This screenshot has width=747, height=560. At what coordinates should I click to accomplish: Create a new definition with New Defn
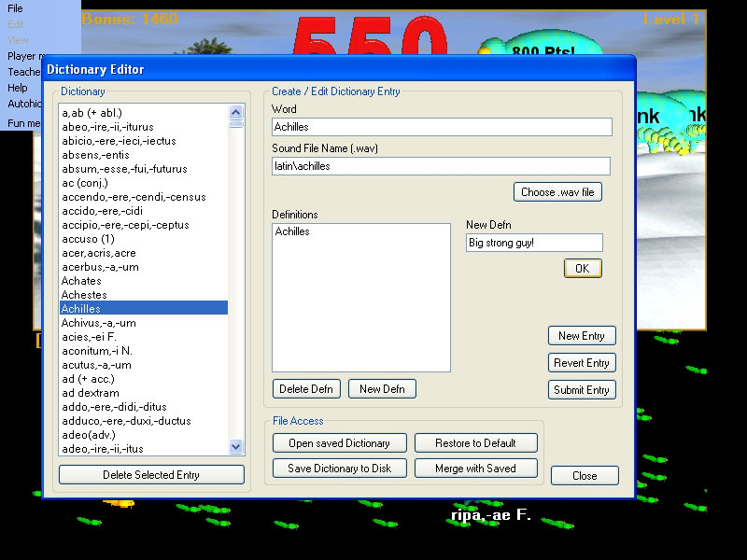[x=382, y=388]
